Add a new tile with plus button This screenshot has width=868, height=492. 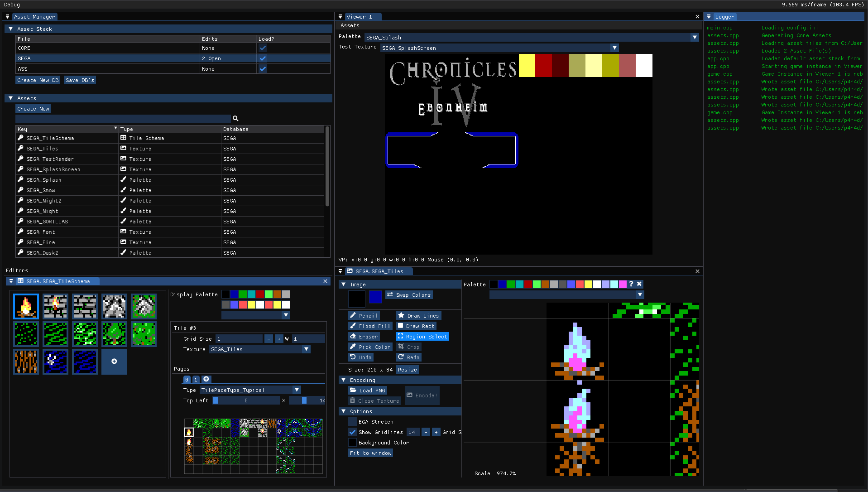click(x=114, y=362)
